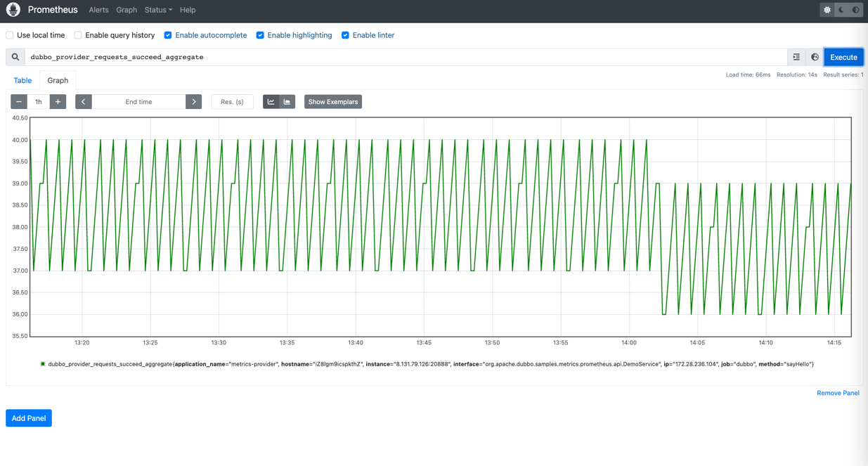Open the Status dropdown menu
The height and width of the screenshot is (466, 868).
(158, 10)
